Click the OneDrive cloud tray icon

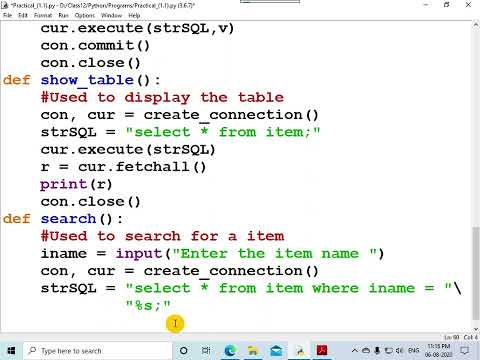coord(366,350)
